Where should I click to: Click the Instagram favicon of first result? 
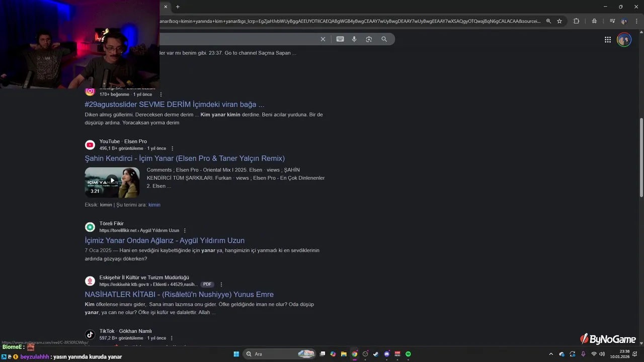coord(90,91)
